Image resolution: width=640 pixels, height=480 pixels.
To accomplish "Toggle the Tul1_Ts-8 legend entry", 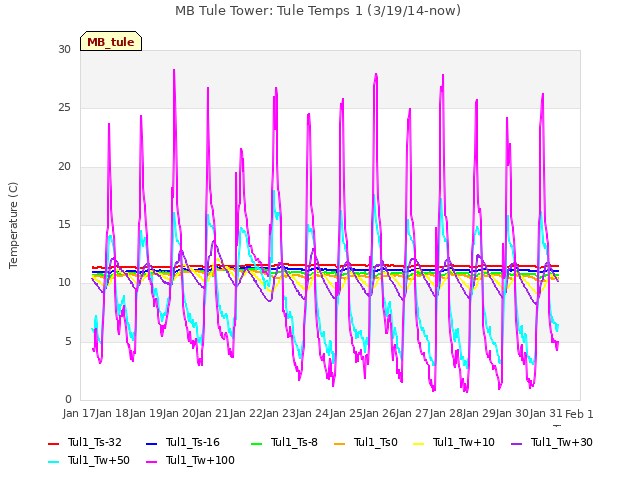I will click(x=284, y=442).
